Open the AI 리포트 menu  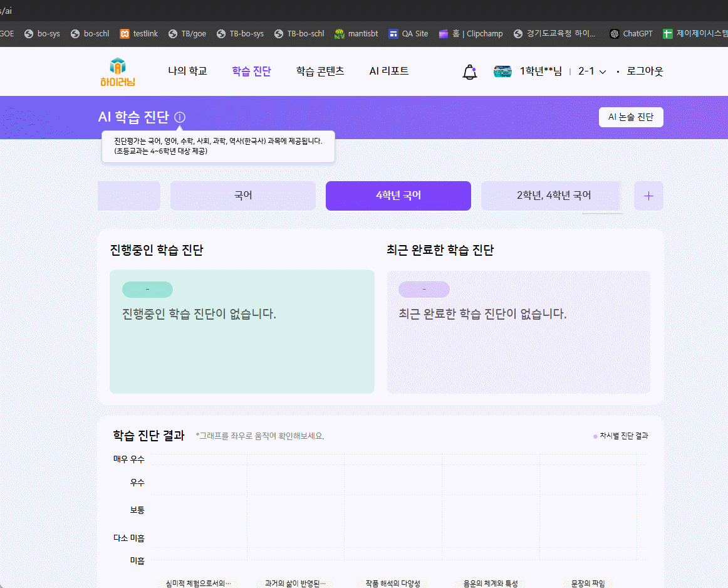(x=389, y=71)
